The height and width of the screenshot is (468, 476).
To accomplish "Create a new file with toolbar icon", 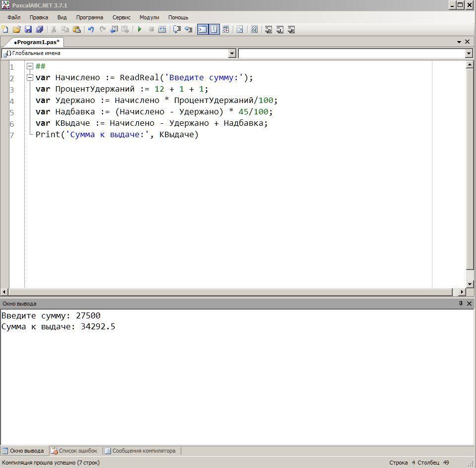I will (5, 30).
